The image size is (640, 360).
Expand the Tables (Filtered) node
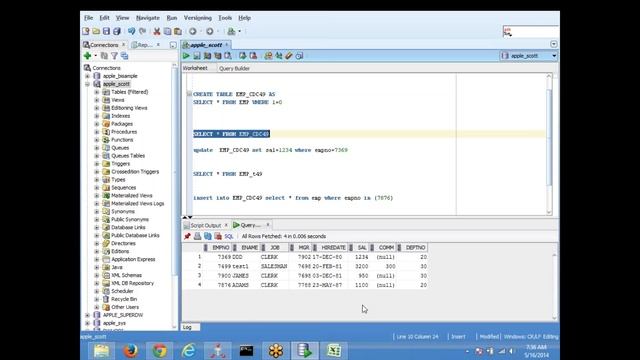[97, 92]
